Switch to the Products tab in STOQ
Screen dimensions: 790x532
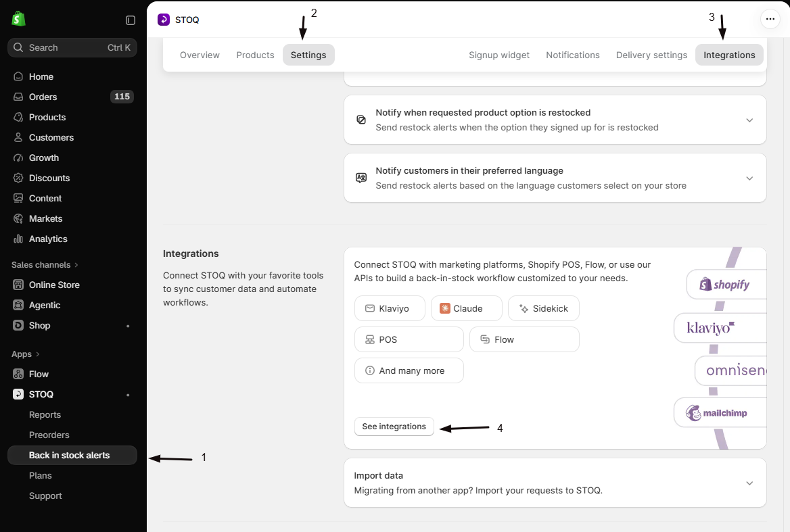[x=255, y=55]
